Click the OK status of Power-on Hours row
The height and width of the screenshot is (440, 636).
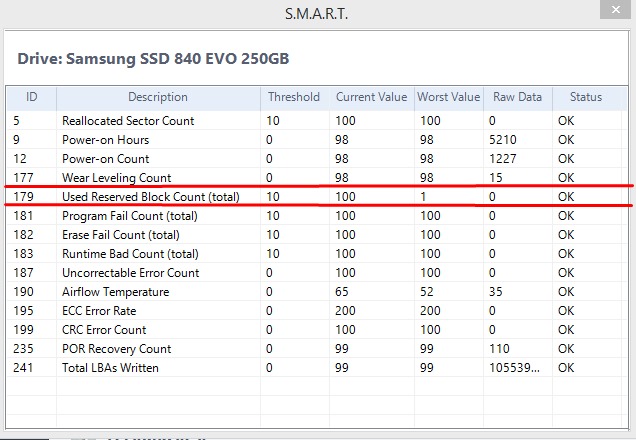pyautogui.click(x=566, y=140)
